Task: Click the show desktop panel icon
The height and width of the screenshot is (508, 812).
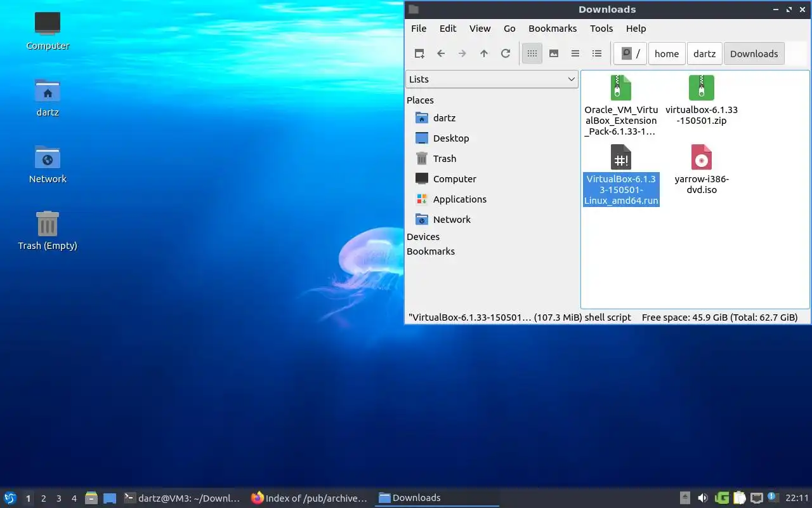Action: [110, 498]
